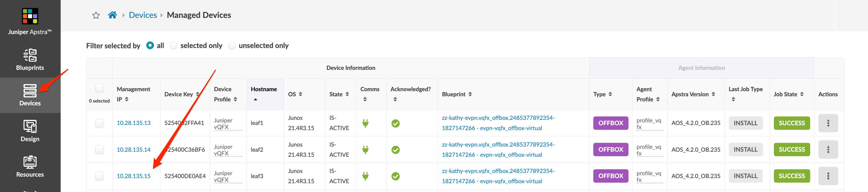The height and width of the screenshot is (192, 868).
Task: Click the acknowledged checkmark for leaf2
Action: click(395, 150)
